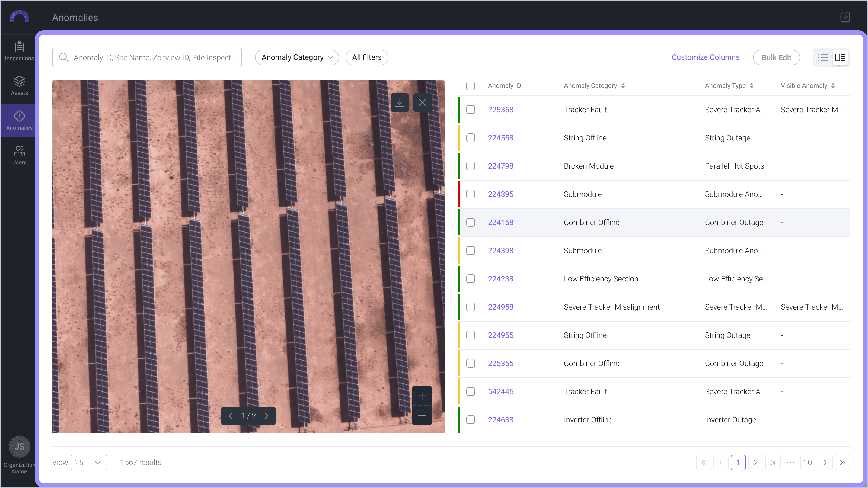The image size is (868, 488).
Task: Zoom out on the solar panel image
Action: coord(422,415)
